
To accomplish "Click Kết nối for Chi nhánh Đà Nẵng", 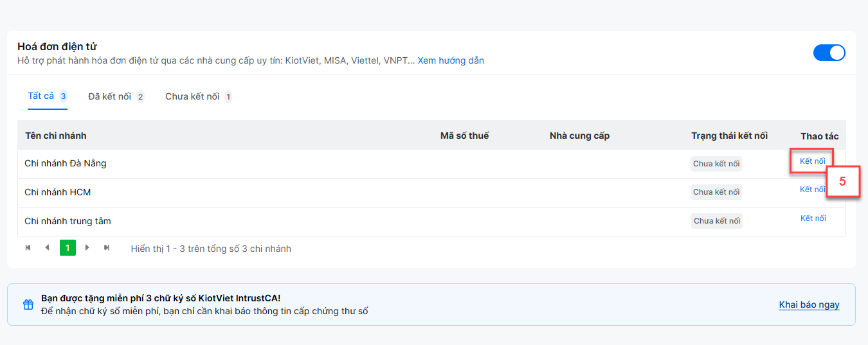I will pos(813,161).
